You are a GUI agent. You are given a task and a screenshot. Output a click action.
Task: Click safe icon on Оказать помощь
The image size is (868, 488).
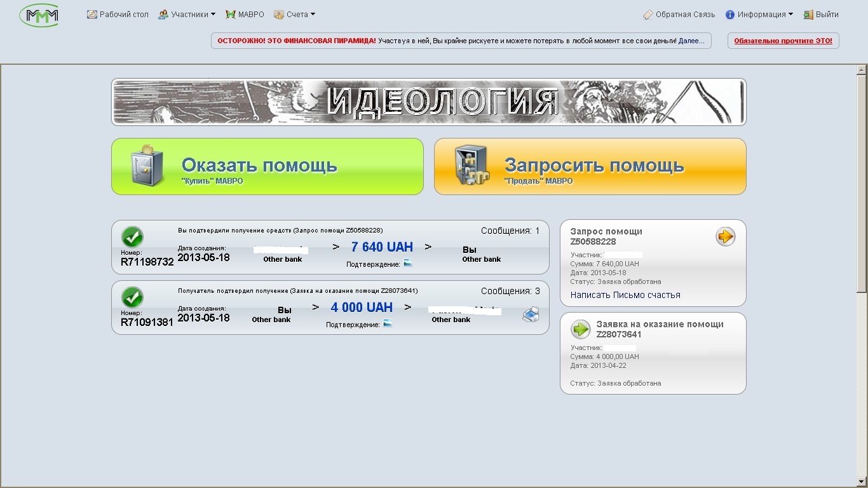coord(147,166)
